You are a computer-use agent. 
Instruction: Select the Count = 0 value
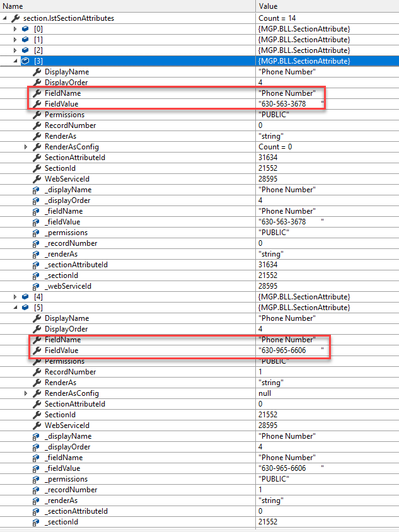tap(275, 147)
